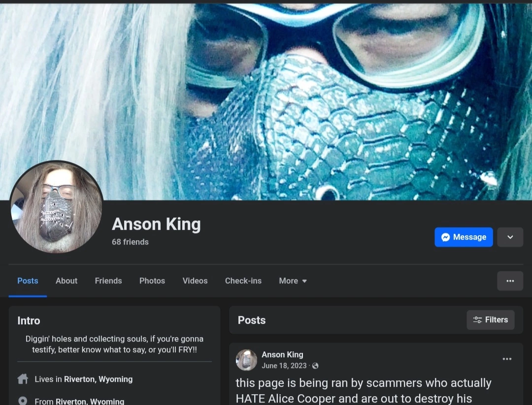Click the 68 friends link
The width and height of the screenshot is (532, 405).
(x=130, y=242)
